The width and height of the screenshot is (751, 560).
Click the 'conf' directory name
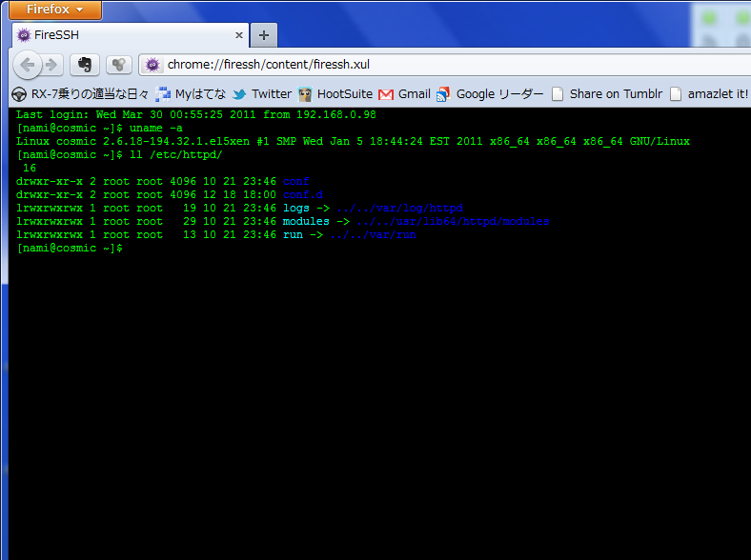tap(296, 181)
